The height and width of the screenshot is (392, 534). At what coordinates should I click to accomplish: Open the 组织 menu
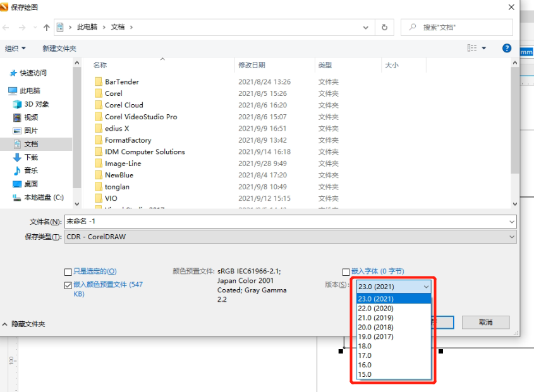(x=16, y=49)
